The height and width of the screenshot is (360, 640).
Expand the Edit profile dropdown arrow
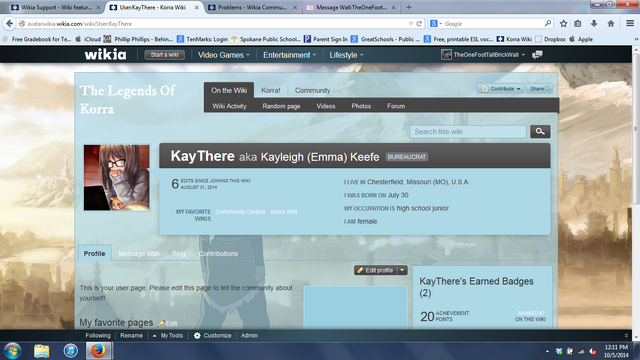tap(402, 270)
